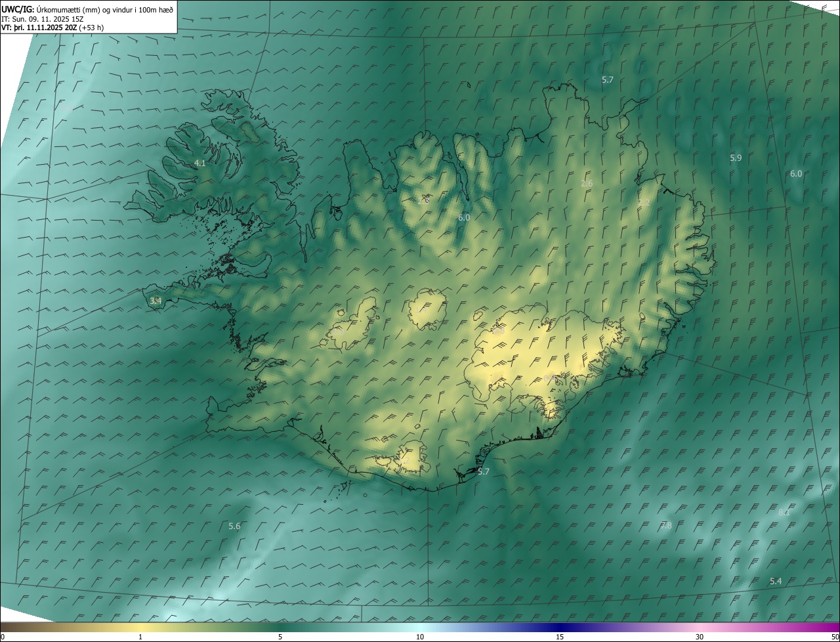The width and height of the screenshot is (840, 642).
Task: Click the "IT: Sun. 09. 11. 2025 15Z" line
Action: coord(43,18)
